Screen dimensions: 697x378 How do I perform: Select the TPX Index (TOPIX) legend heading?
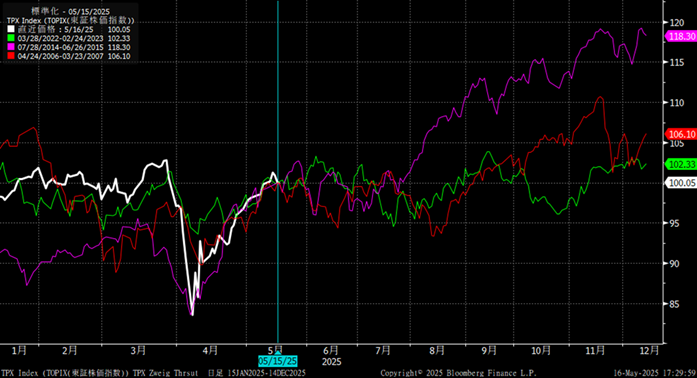[70, 20]
